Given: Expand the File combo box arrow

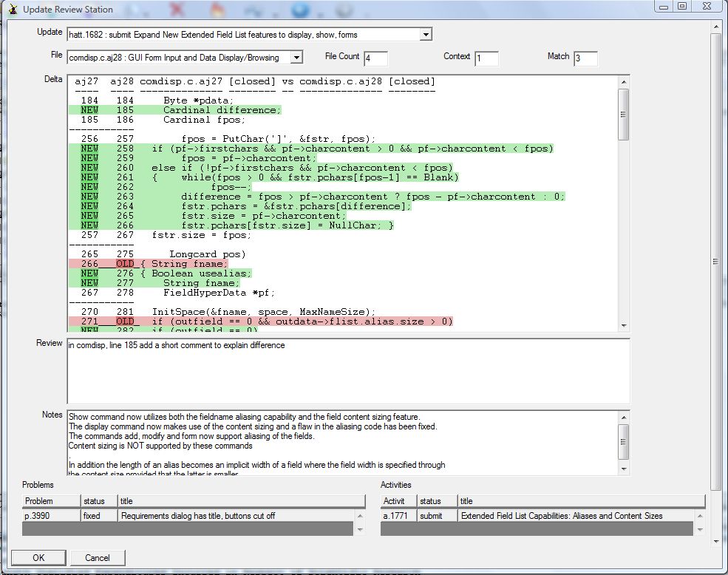Looking at the screenshot, I should tap(296, 58).
